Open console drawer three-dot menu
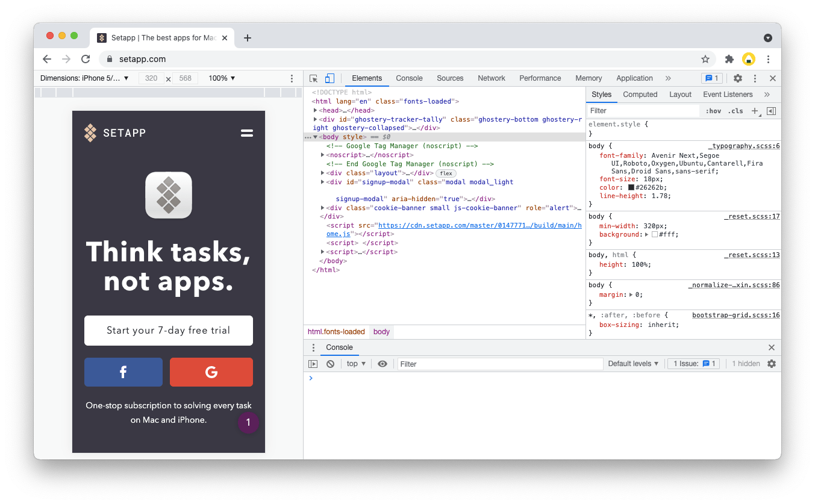815x504 pixels. 313,347
